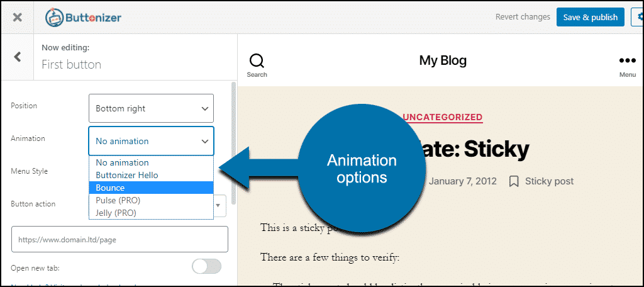Click the URL field with domain placeholder

point(119,239)
